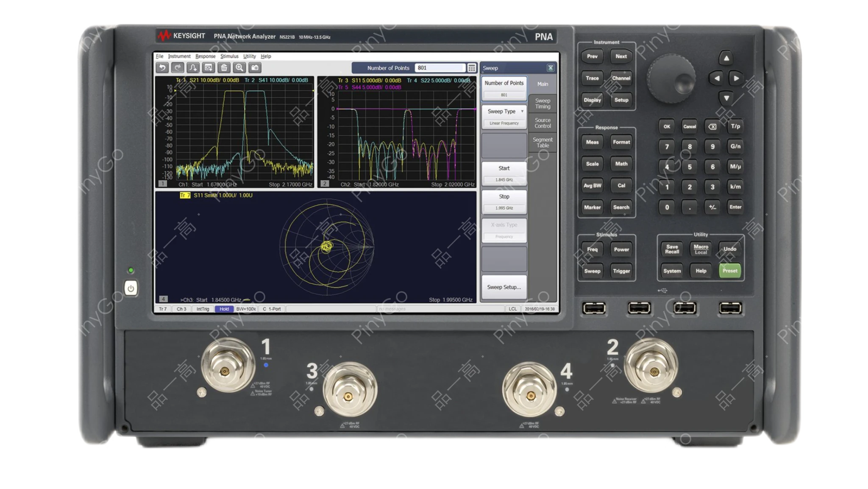Click the screen capture camera icon
This screenshot has height=489, width=868.
[255, 68]
